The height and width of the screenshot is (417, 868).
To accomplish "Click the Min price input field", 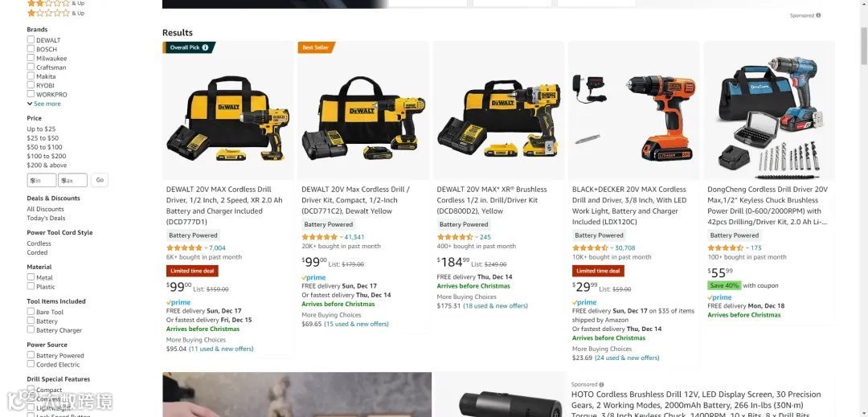I will tap(42, 180).
